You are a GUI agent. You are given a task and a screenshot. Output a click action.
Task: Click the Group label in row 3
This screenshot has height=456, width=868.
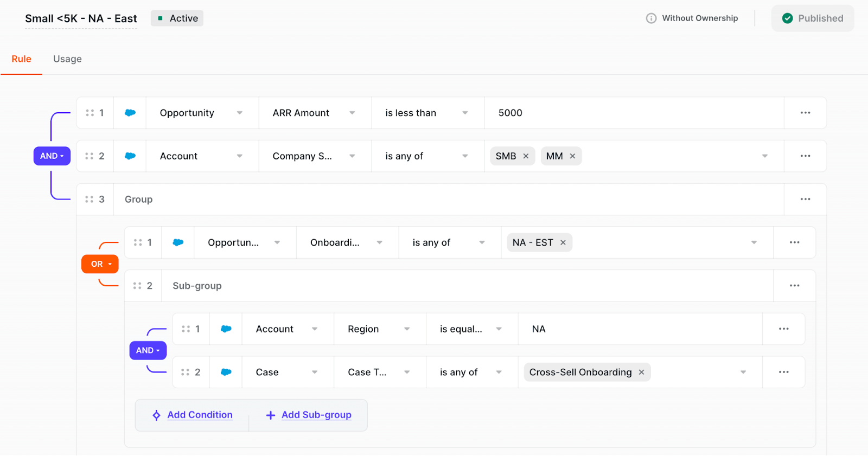(x=138, y=199)
